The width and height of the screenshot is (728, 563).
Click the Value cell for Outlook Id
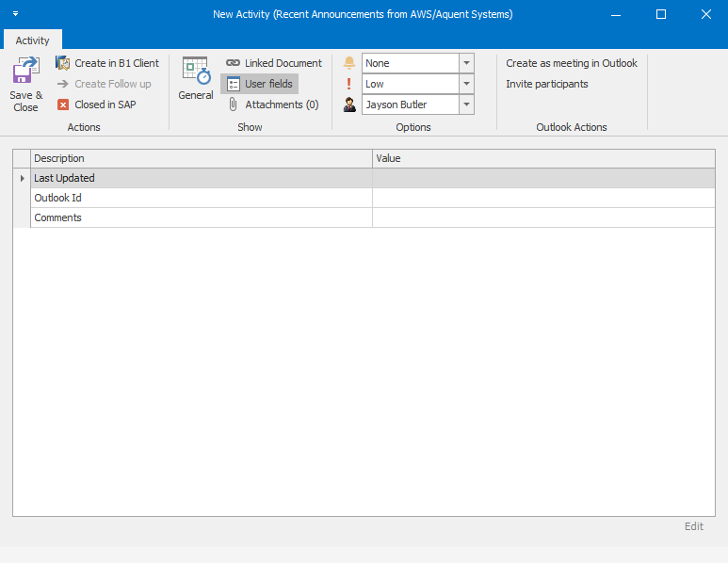pos(543,199)
